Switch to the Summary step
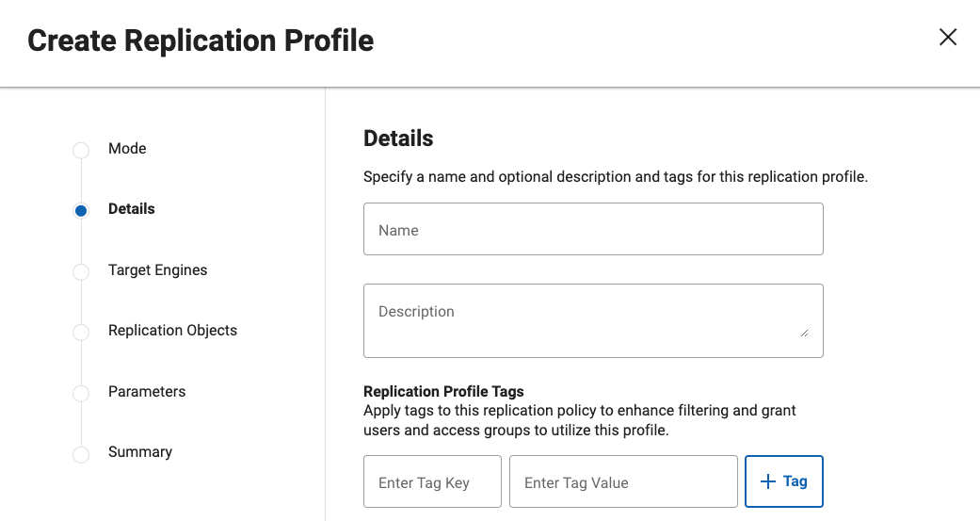 (140, 452)
